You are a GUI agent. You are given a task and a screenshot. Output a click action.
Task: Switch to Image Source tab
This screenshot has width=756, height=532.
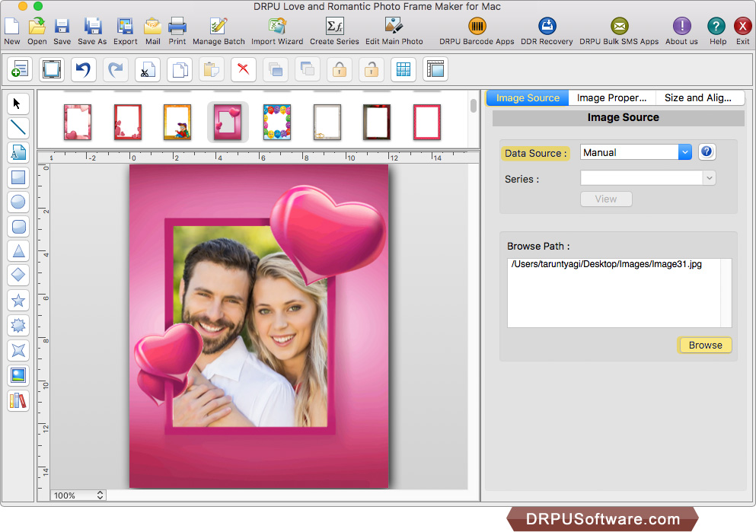click(528, 98)
